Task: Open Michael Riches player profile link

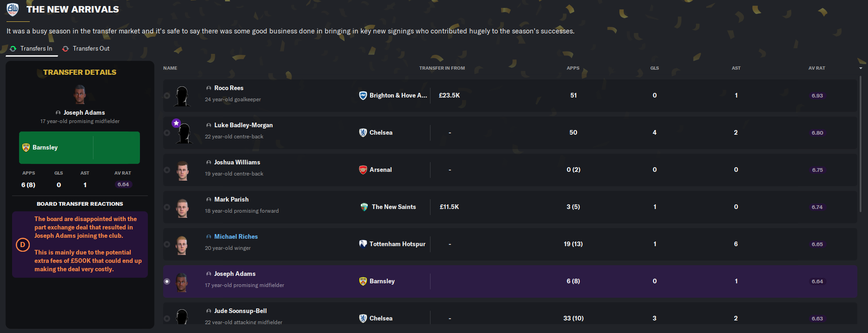Action: point(236,236)
